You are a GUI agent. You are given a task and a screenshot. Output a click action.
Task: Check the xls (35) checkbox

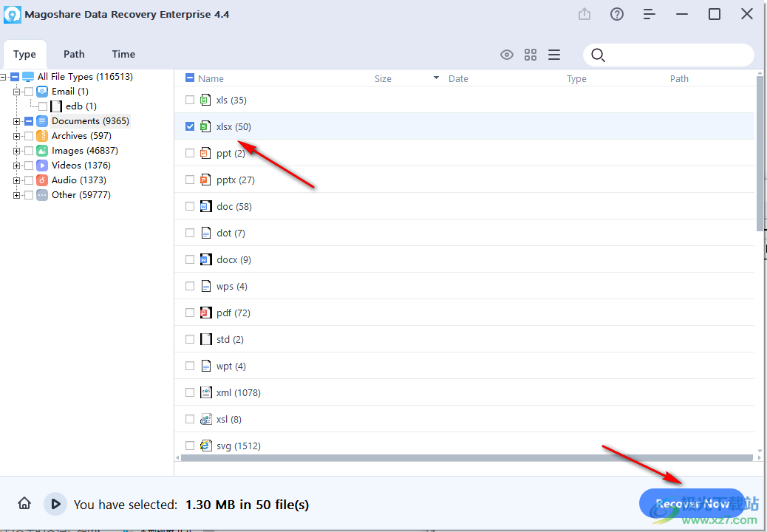pyautogui.click(x=190, y=100)
